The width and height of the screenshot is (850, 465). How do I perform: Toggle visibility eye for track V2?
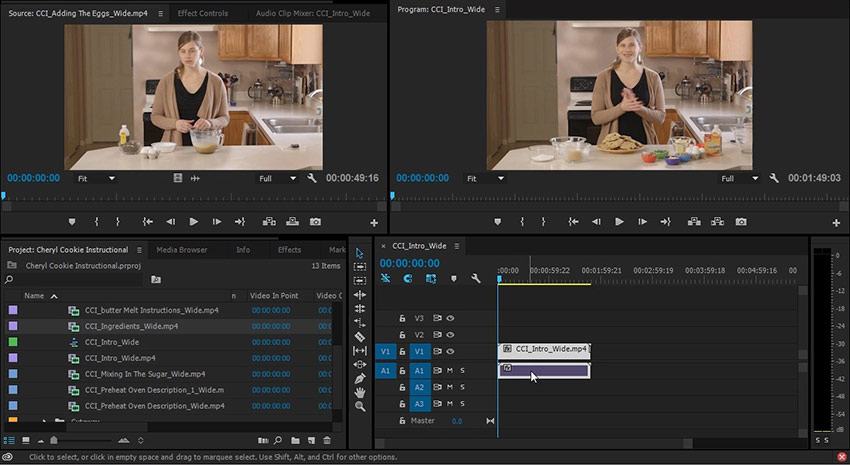450,335
